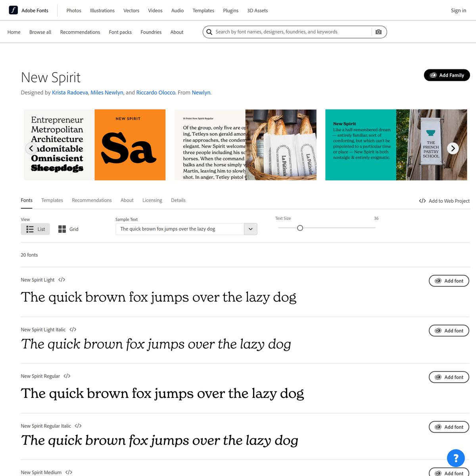The width and height of the screenshot is (476, 476).
Task: Add New Spirit Light Italic font
Action: (x=449, y=331)
